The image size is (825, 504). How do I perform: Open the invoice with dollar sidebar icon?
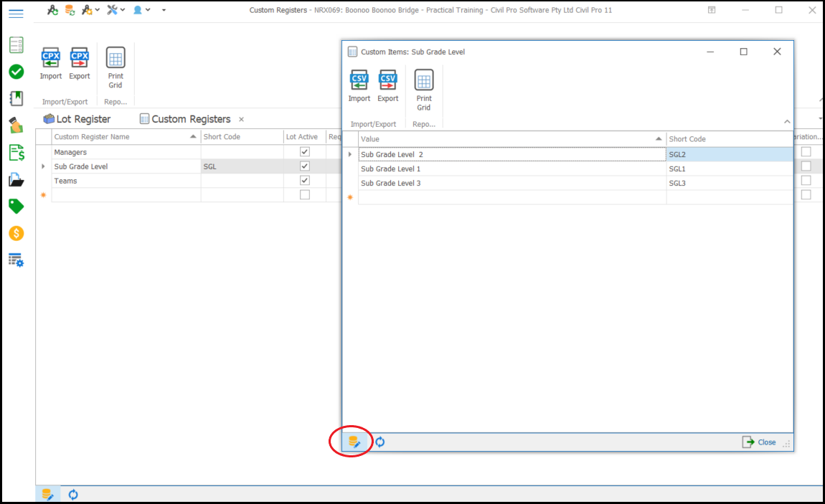point(16,153)
